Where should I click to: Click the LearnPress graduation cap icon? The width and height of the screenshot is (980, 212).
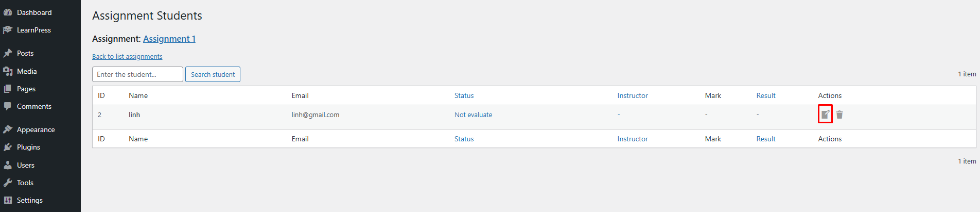pyautogui.click(x=8, y=30)
